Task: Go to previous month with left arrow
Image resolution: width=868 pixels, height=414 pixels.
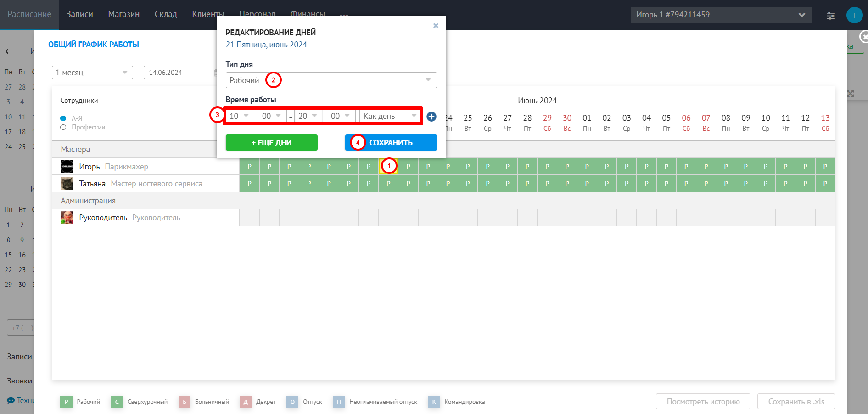Action: [7, 51]
